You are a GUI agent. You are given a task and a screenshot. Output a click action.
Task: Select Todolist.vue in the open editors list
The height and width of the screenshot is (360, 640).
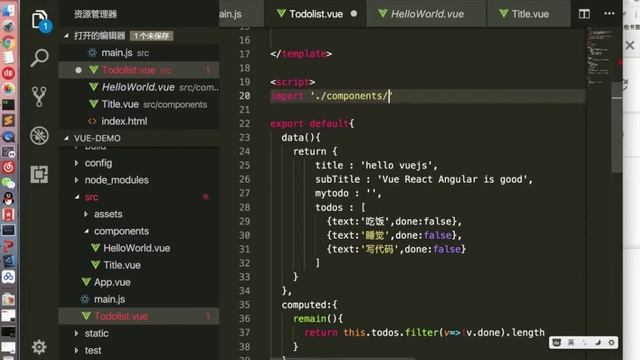coord(139,70)
